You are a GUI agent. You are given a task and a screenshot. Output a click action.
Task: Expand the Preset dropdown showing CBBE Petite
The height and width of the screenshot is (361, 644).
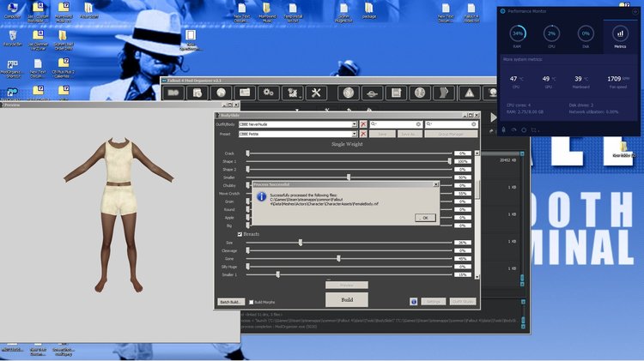354,134
